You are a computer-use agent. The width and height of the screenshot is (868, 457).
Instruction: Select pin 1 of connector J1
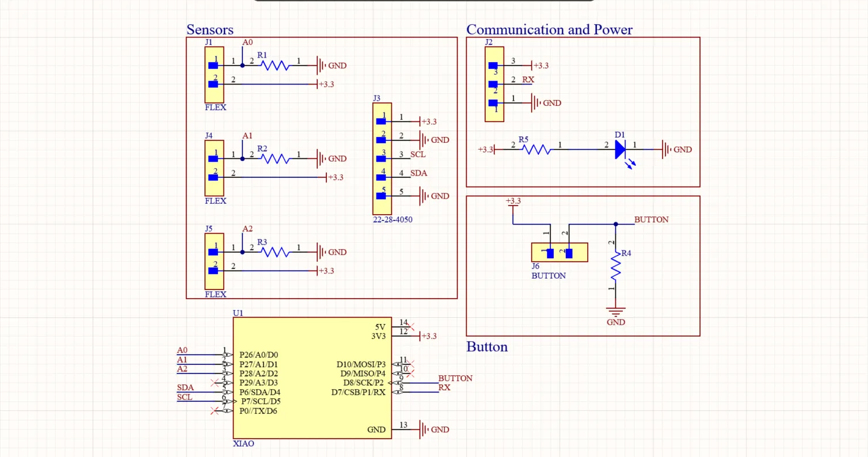click(x=213, y=65)
